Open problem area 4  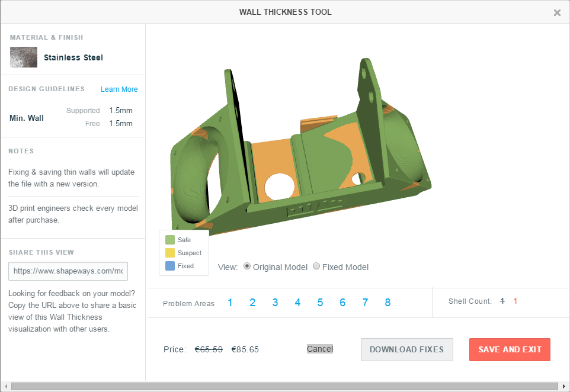(297, 302)
